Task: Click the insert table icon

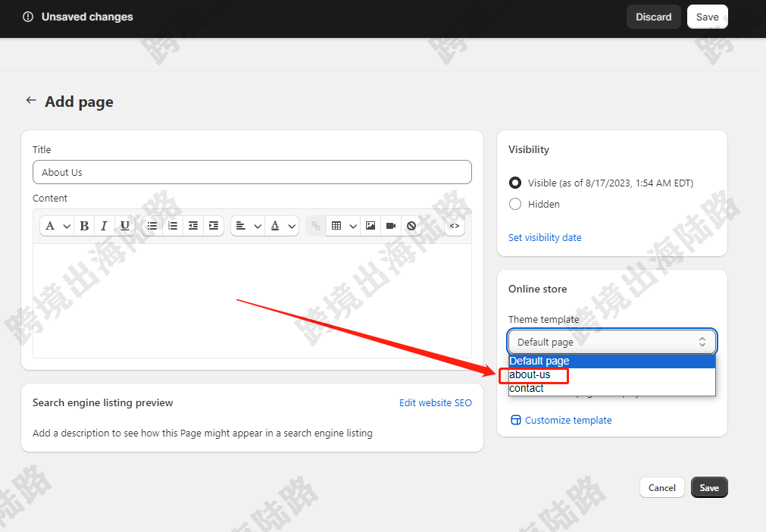Action: (x=336, y=226)
